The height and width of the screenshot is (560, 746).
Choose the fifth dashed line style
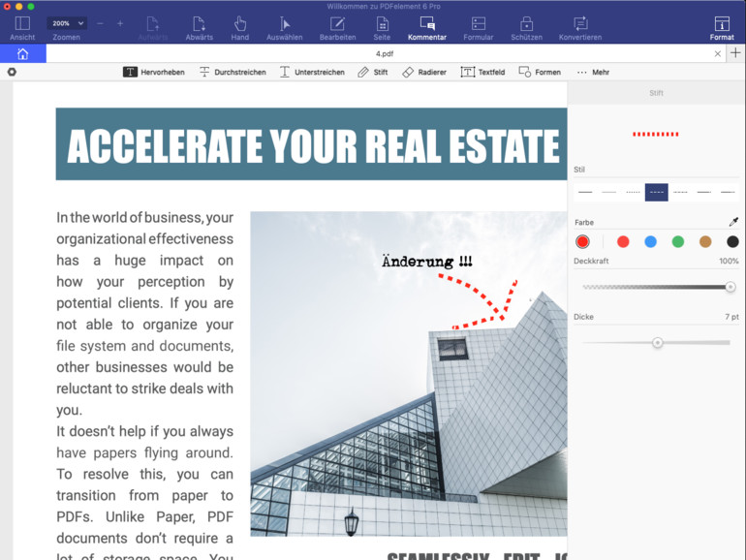click(680, 192)
